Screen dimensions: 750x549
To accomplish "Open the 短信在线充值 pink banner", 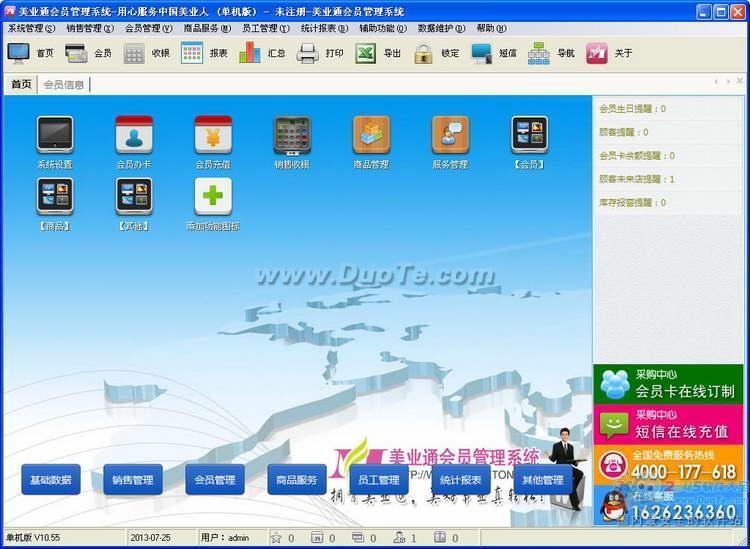I will [x=668, y=425].
